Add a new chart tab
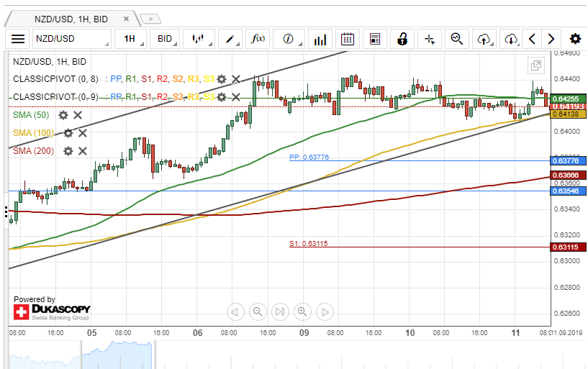This screenshot has height=369, width=588. [150, 19]
